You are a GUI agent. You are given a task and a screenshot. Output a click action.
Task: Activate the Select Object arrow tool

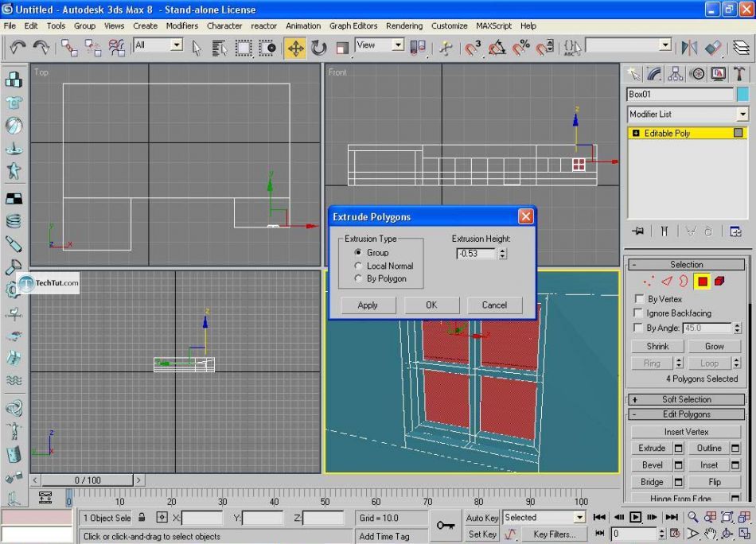click(197, 49)
